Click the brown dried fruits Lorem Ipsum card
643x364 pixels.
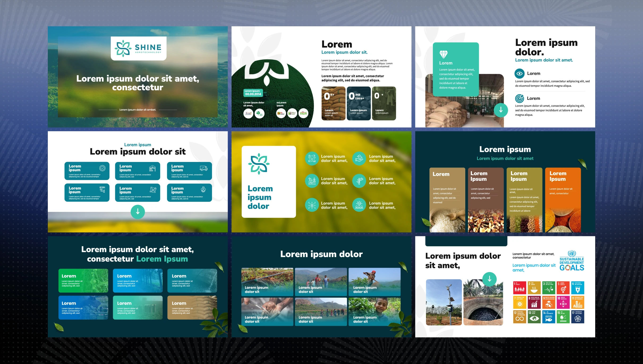486,200
